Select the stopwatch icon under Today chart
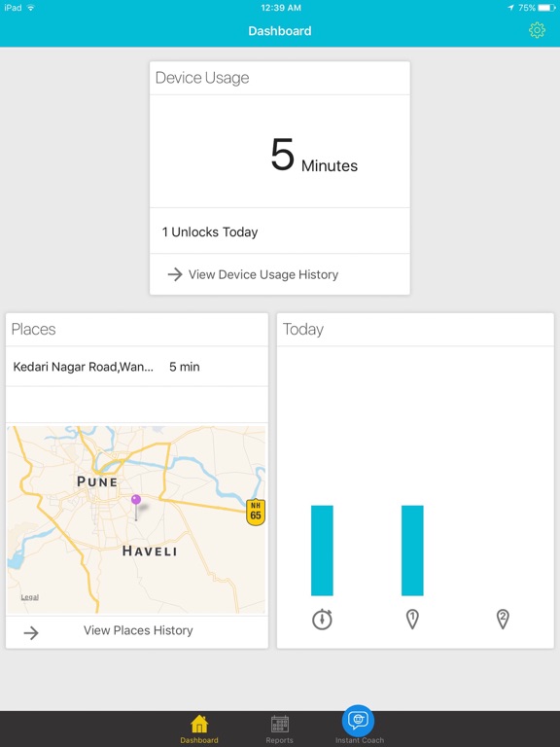 coord(322,619)
